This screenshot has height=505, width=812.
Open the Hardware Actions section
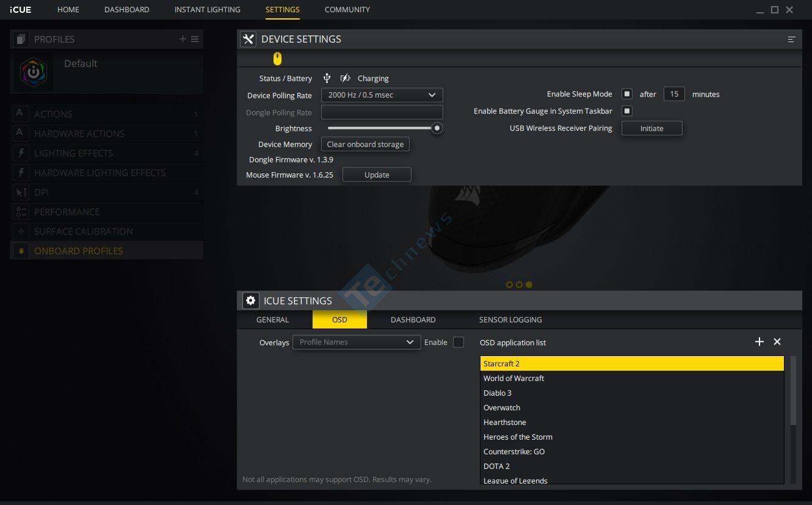tap(106, 133)
